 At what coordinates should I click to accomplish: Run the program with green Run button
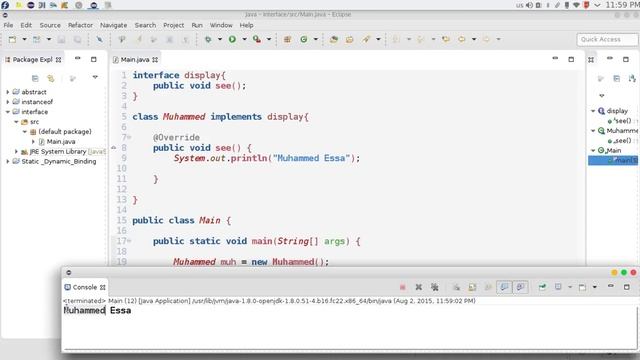point(232,39)
